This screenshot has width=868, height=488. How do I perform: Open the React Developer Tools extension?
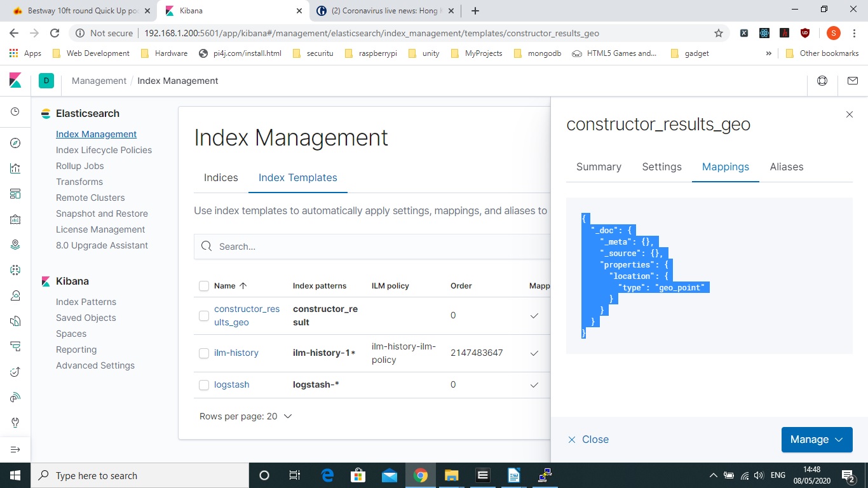click(764, 33)
